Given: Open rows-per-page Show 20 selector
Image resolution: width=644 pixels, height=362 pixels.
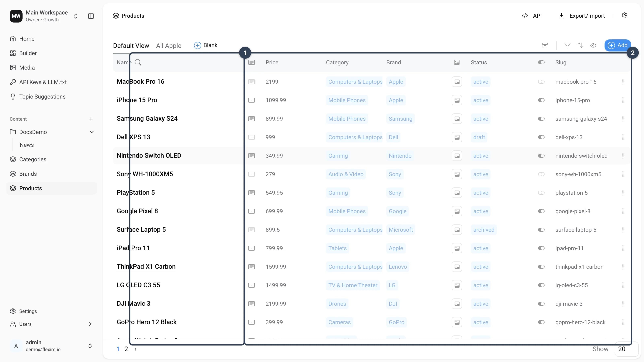Looking at the screenshot, I should point(626,349).
